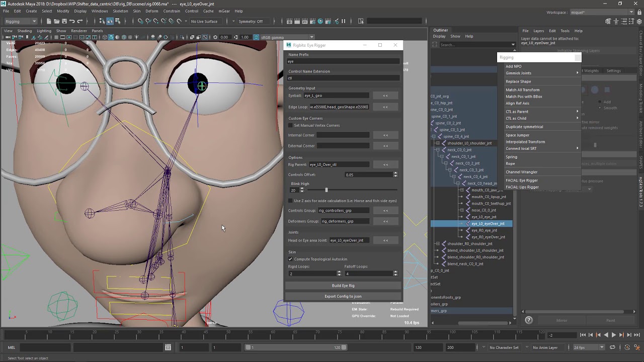Screen dimensions: 644x362
Task: Click the redo arrow icon
Action: 80,21
